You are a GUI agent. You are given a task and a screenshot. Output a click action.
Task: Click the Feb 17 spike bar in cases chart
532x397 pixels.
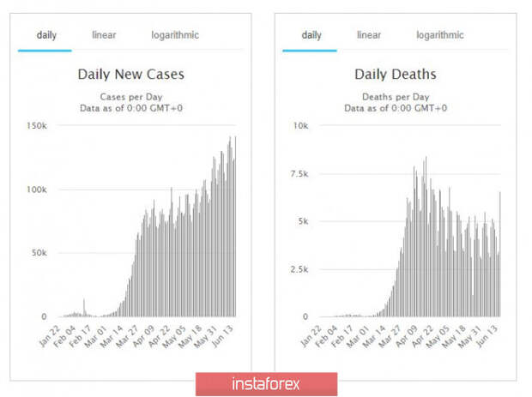coord(84,308)
